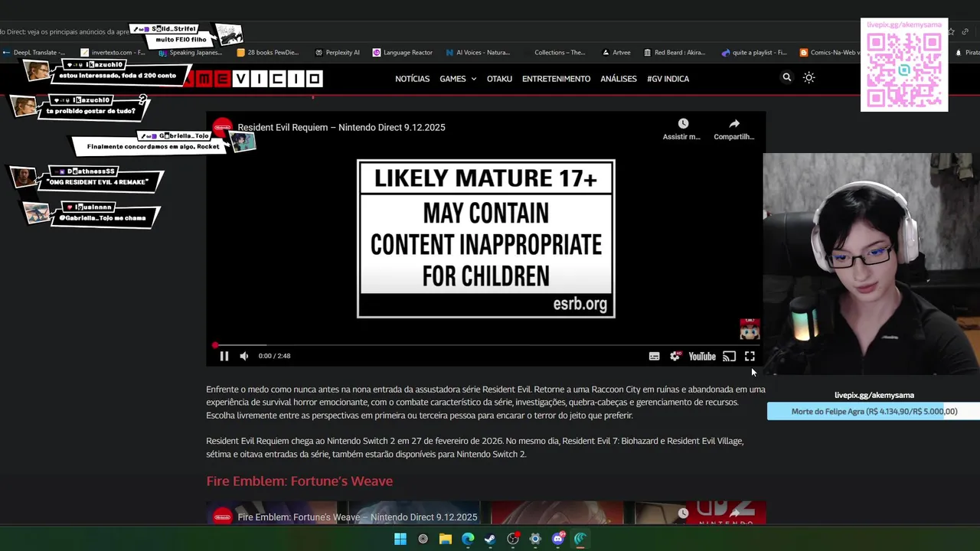Open the NOTÍCIAS menu item
This screenshot has width=980, height=551.
tap(413, 79)
